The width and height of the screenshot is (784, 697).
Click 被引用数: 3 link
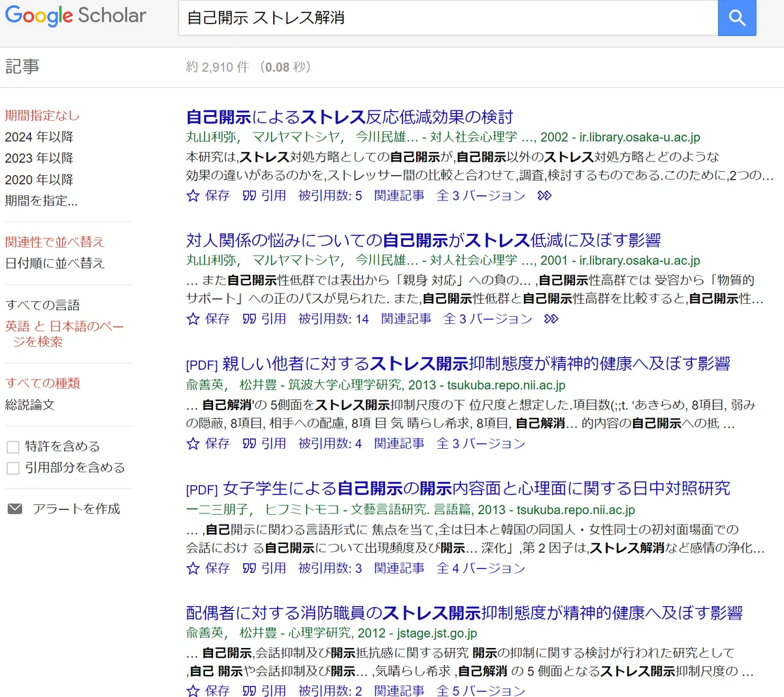point(330,568)
